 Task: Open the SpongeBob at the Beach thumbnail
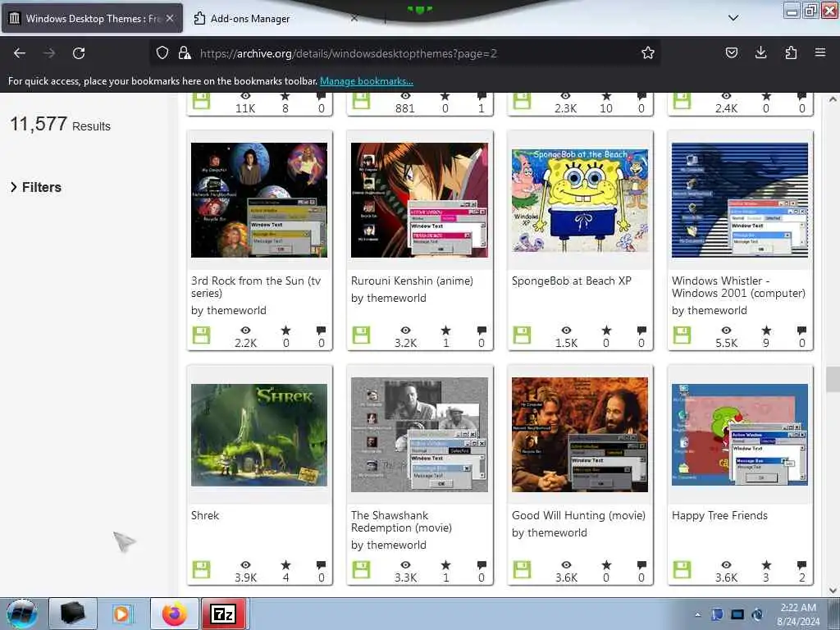(x=580, y=200)
